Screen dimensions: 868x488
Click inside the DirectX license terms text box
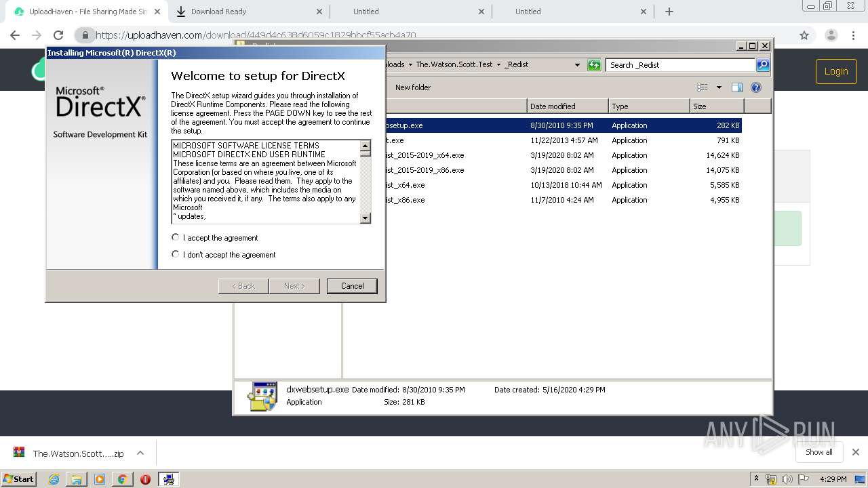[x=265, y=182]
